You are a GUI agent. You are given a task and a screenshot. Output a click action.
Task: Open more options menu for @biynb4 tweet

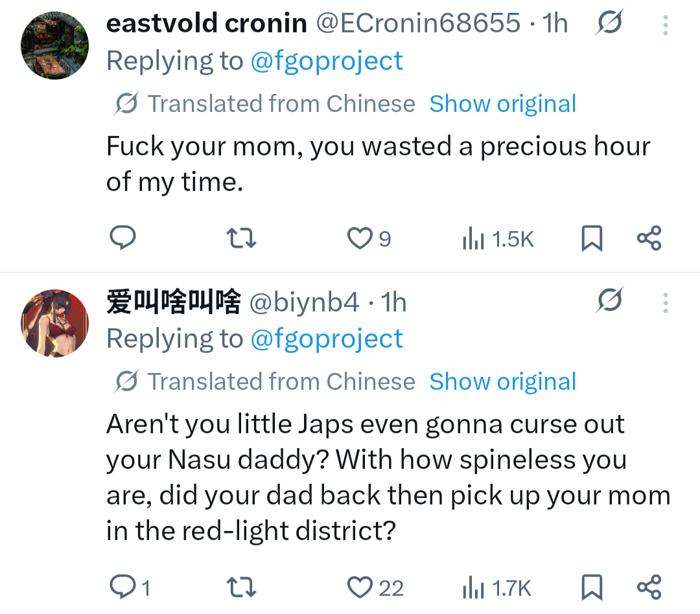point(665,303)
